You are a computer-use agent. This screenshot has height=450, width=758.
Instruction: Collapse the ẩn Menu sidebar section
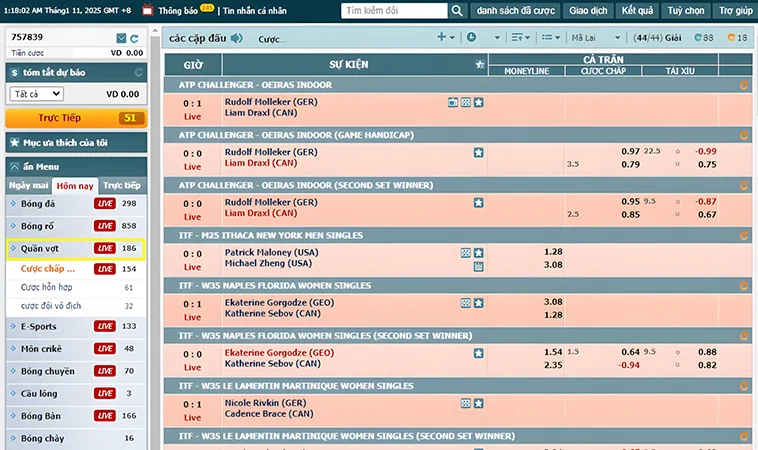click(x=76, y=167)
